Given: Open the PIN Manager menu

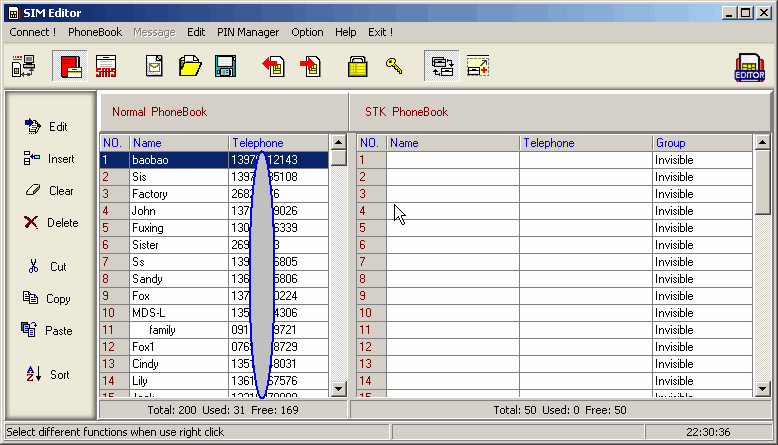Looking at the screenshot, I should [248, 32].
